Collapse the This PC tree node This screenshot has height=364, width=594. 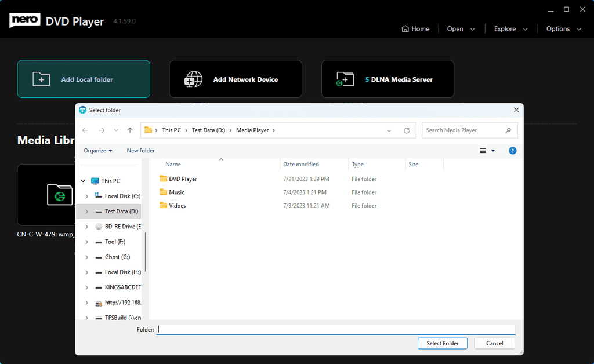pyautogui.click(x=83, y=180)
